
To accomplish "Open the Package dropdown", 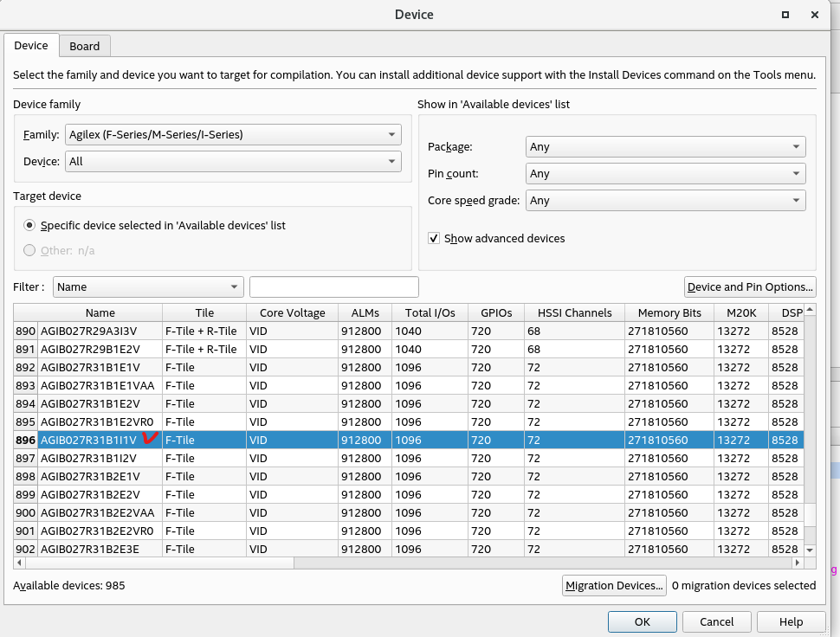I will 665,147.
